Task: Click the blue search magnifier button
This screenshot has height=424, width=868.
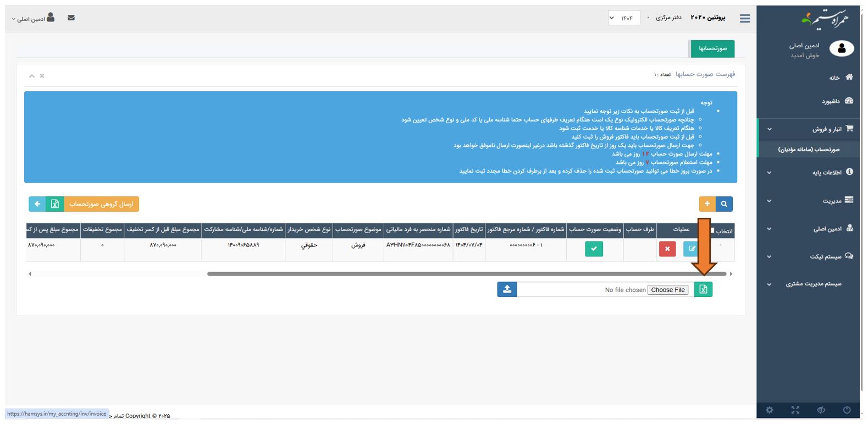Action: point(724,204)
